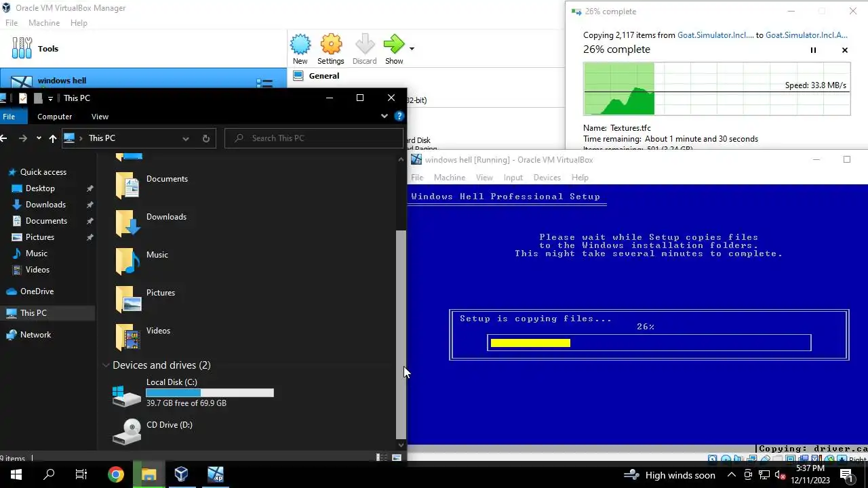The height and width of the screenshot is (488, 868).
Task: Open the windows hell VM list menu icon
Action: pyautogui.click(x=264, y=83)
